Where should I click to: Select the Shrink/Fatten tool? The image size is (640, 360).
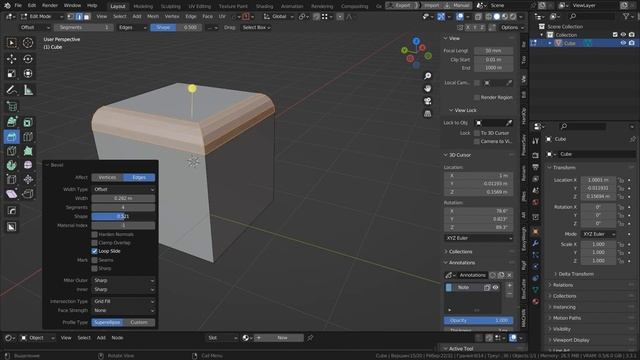tap(28, 179)
